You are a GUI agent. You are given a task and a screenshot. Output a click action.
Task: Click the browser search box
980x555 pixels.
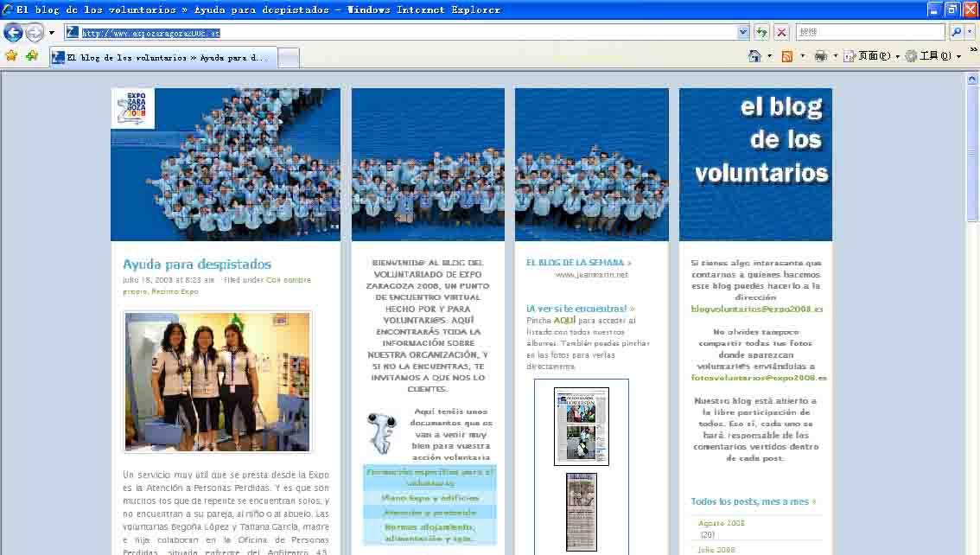click(x=870, y=32)
